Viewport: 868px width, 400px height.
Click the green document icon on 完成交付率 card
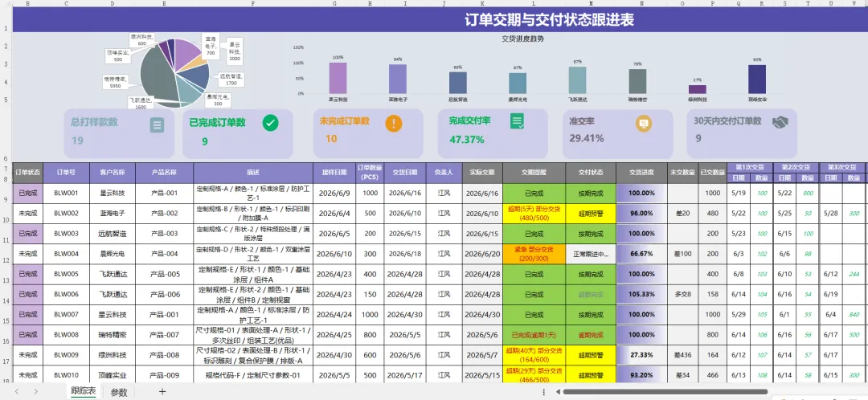518,122
